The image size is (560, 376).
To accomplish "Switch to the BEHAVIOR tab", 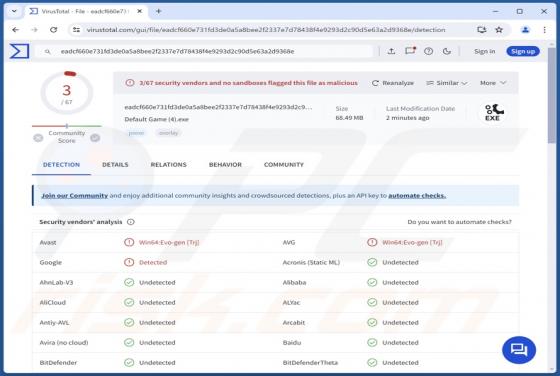I will [225, 165].
